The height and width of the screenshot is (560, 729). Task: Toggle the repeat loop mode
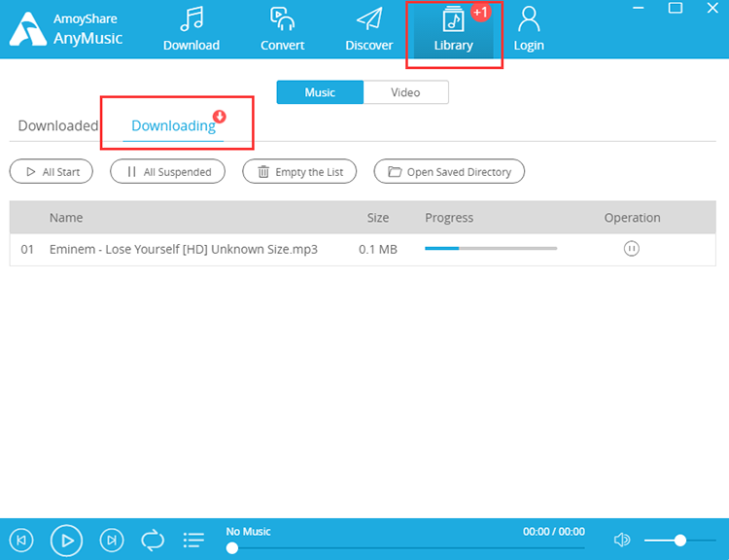pyautogui.click(x=153, y=540)
